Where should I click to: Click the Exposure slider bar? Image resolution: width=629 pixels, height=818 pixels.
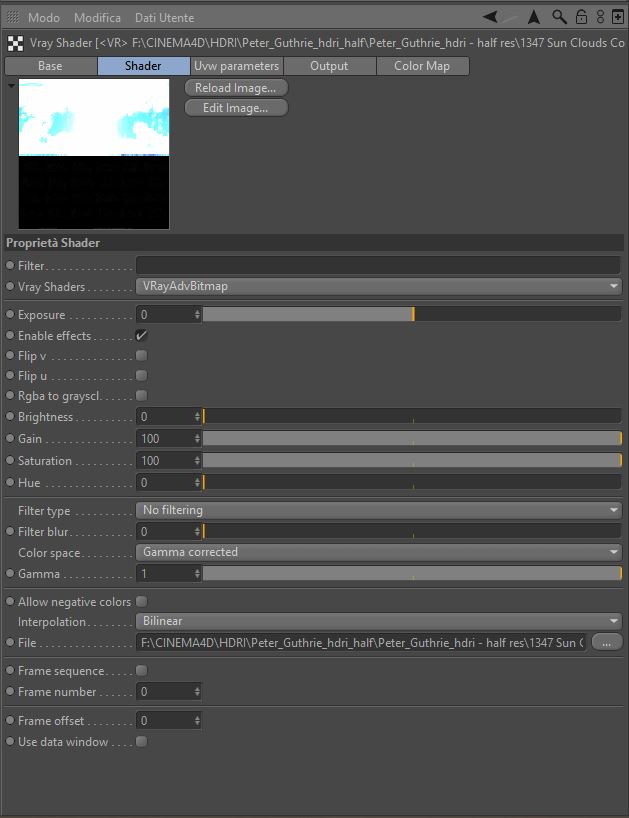click(412, 314)
